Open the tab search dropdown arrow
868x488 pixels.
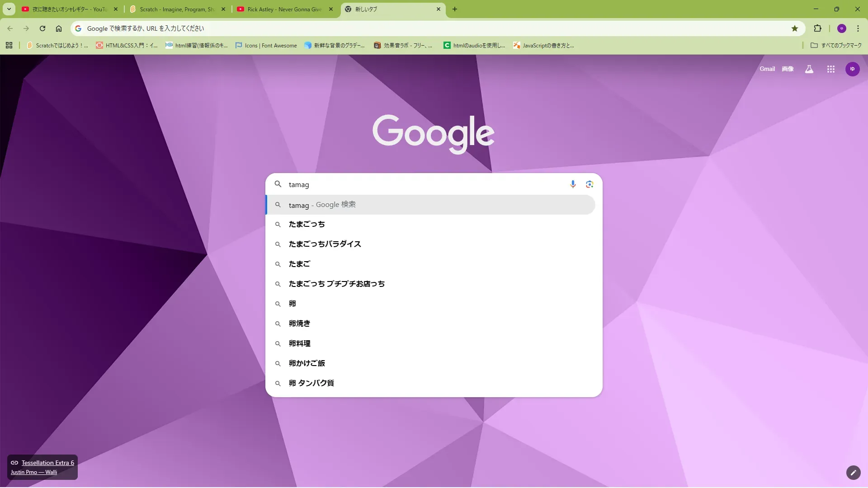(9, 9)
